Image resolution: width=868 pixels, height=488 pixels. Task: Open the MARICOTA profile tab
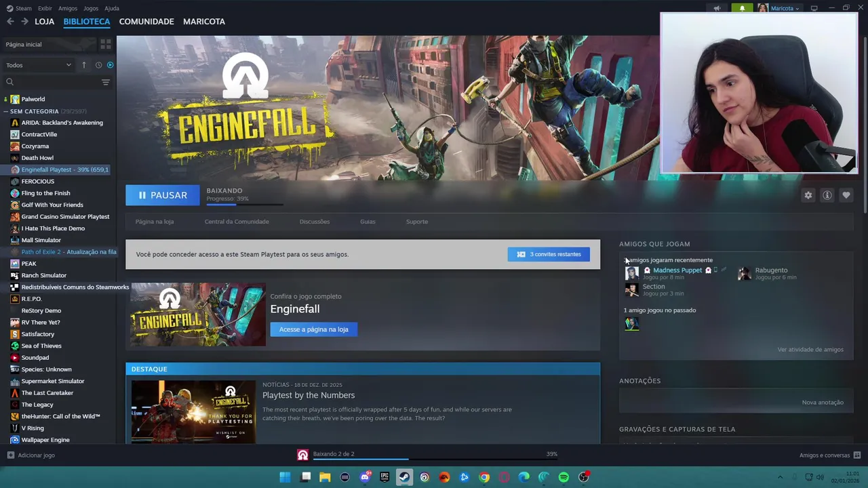pyautogui.click(x=204, y=21)
